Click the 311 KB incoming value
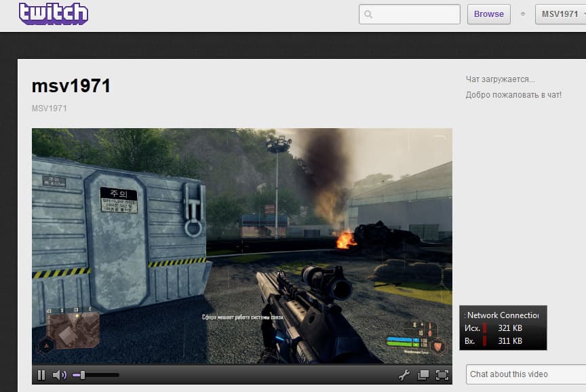Image resolution: width=586 pixels, height=392 pixels. (x=510, y=341)
